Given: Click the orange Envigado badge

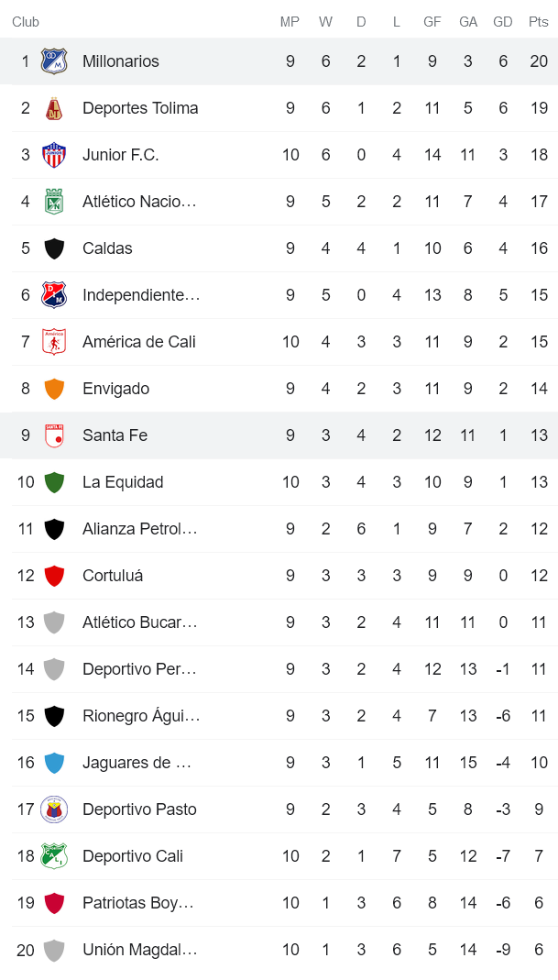Looking at the screenshot, I should click(x=53, y=389).
